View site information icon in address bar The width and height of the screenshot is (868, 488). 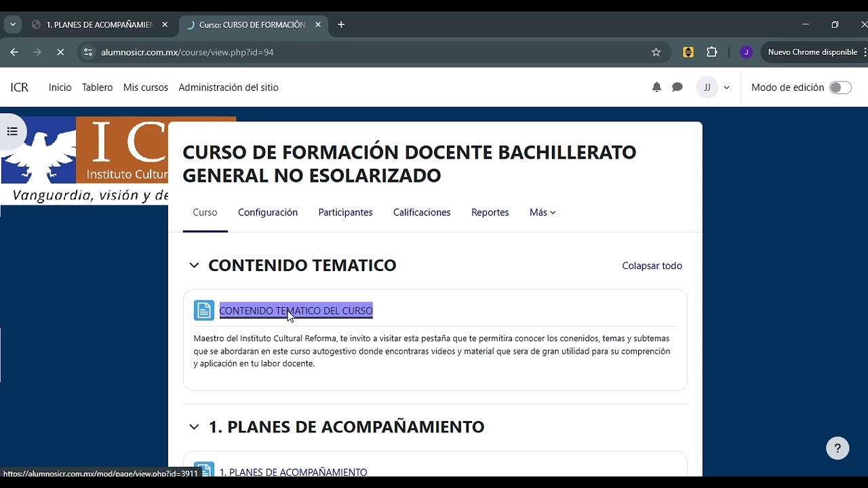click(x=87, y=52)
